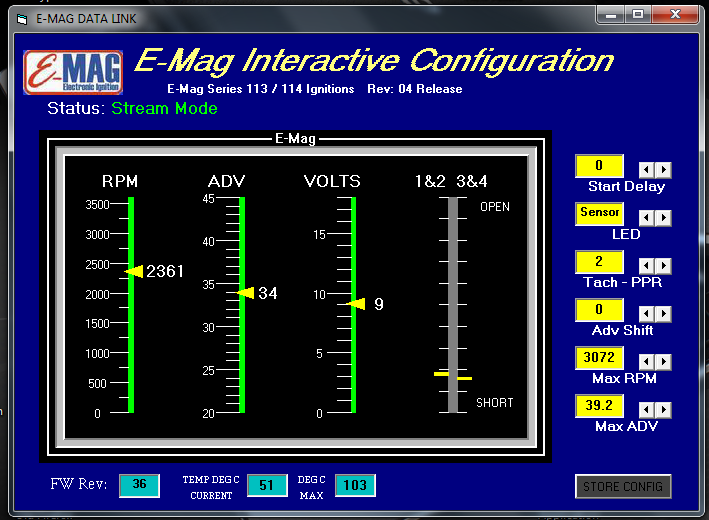Decrease Adv Shift with left arrow
The height and width of the screenshot is (520, 709).
tap(647, 314)
